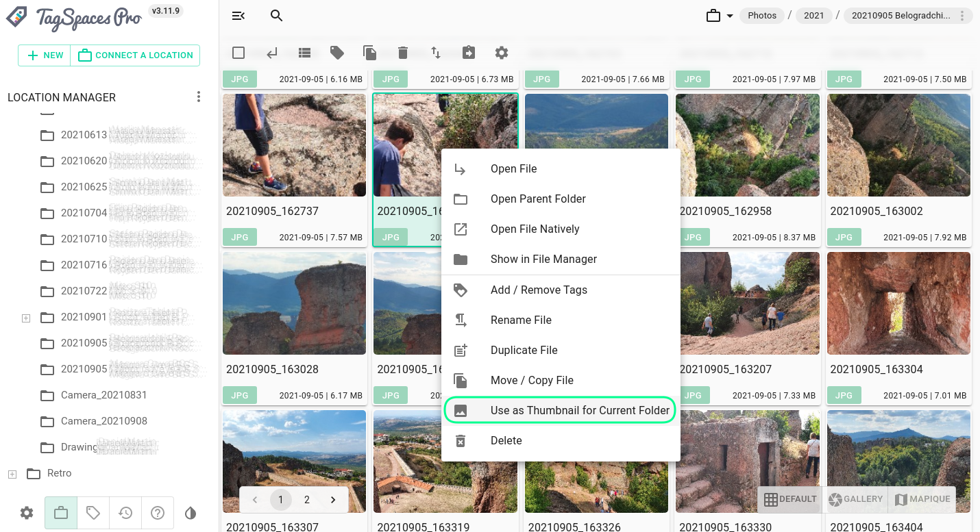Screen dimensions: 980x532
Task: Click the copy file icon in the toolbar
Action: [369, 52]
